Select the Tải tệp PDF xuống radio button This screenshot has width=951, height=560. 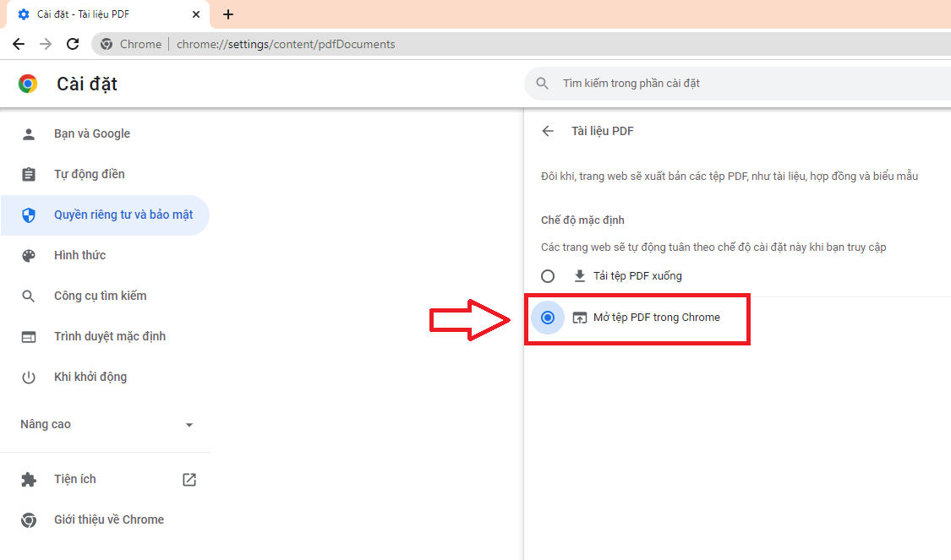pyautogui.click(x=548, y=276)
